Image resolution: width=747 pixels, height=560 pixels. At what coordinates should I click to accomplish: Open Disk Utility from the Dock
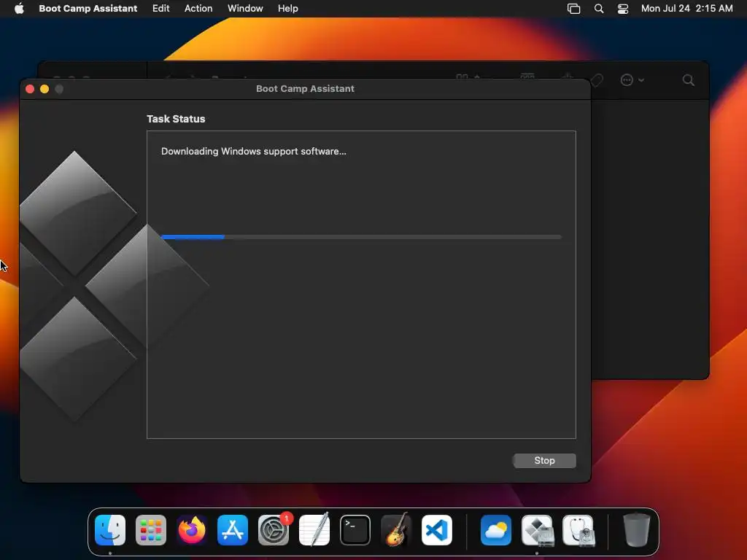point(578,530)
